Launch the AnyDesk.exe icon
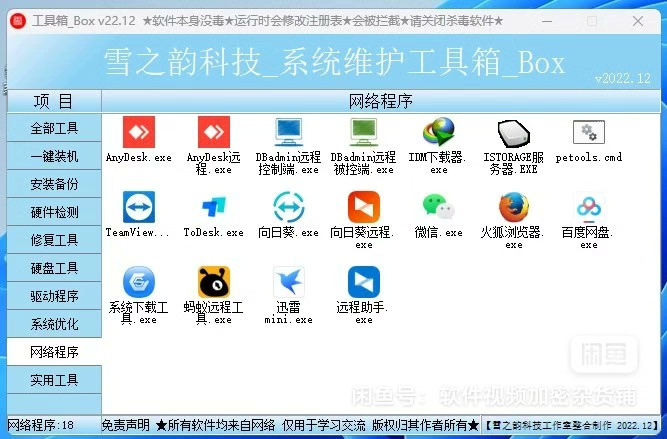This screenshot has width=667, height=439. pyautogui.click(x=139, y=132)
